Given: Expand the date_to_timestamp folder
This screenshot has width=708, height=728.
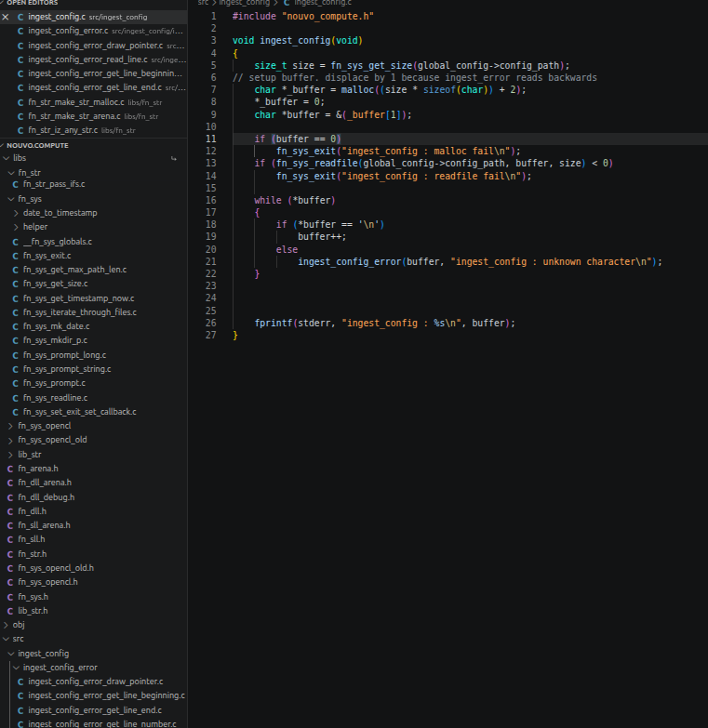Looking at the screenshot, I should click(x=16, y=213).
